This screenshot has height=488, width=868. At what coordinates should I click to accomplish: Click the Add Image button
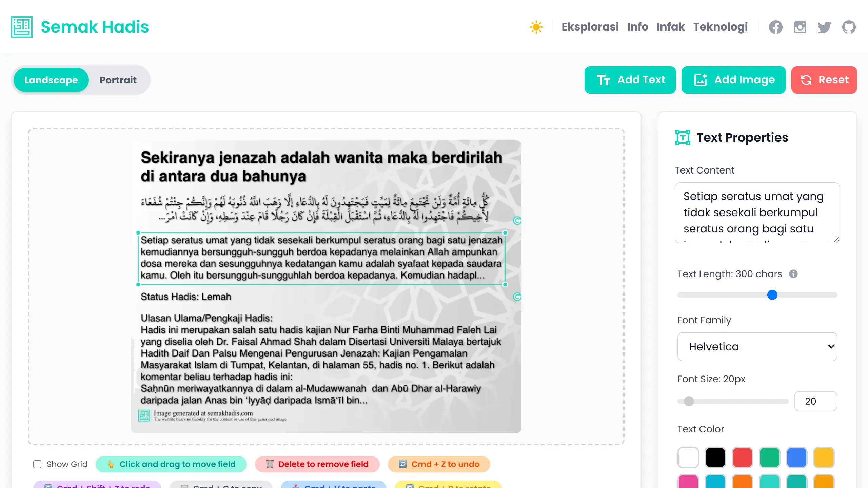coord(734,80)
